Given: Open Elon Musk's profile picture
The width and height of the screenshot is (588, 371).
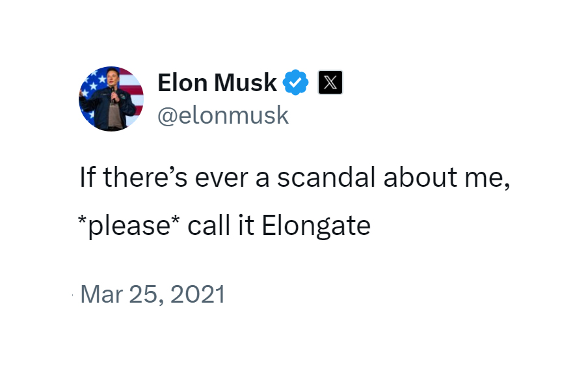Looking at the screenshot, I should (111, 99).
